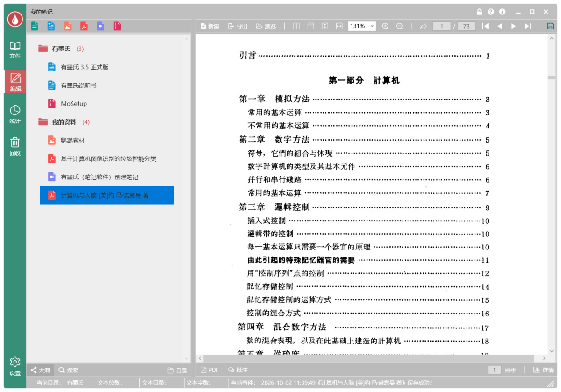Filter notes by blue text document icon

pyautogui.click(x=51, y=26)
